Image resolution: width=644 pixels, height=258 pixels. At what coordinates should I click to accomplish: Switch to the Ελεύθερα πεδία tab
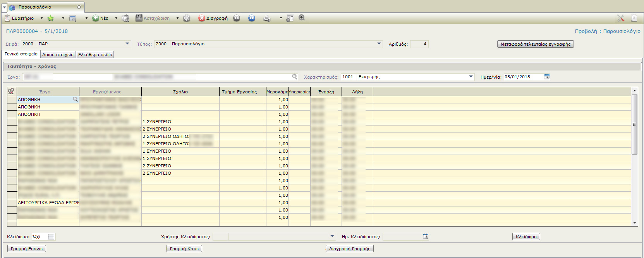coord(95,55)
